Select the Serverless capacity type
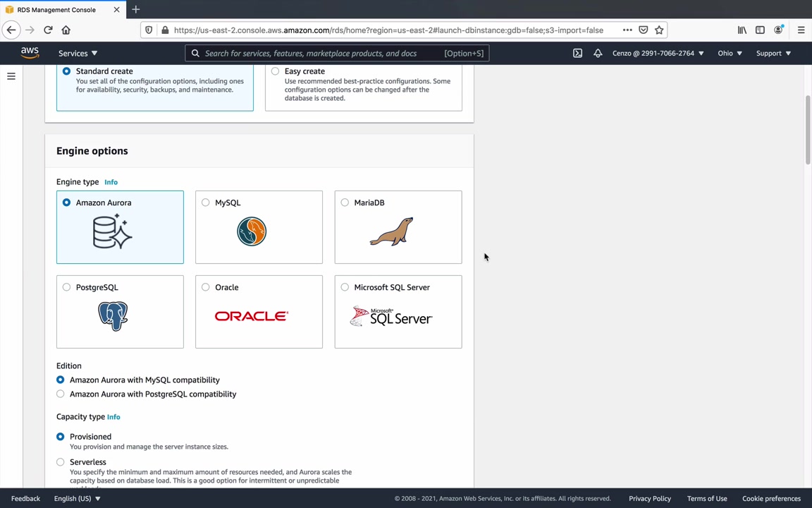 point(61,462)
